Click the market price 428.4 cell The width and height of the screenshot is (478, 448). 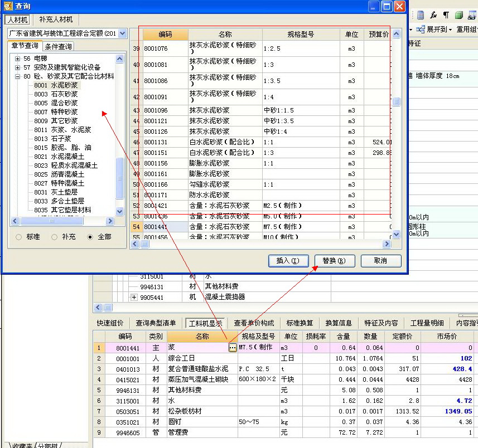click(x=447, y=369)
